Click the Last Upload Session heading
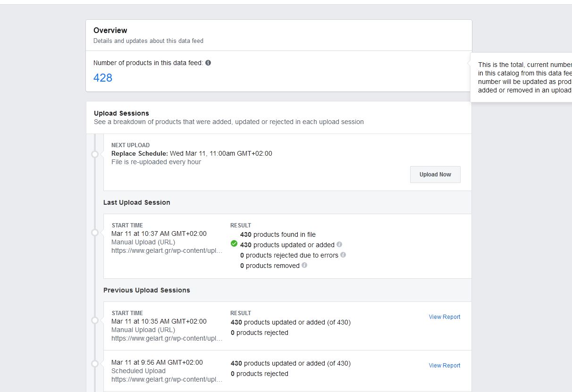Screen dimensions: 572x392 click(x=137, y=202)
